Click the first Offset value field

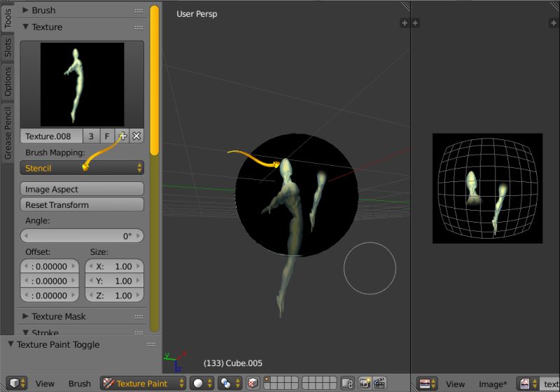click(x=50, y=266)
